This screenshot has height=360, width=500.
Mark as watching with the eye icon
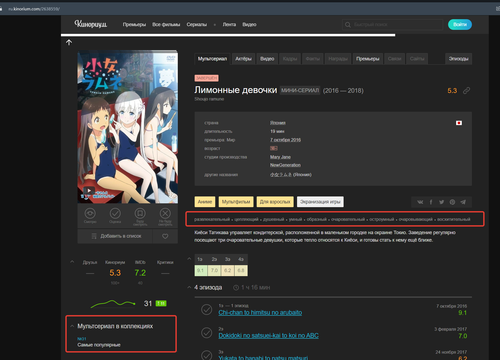[x=90, y=213]
